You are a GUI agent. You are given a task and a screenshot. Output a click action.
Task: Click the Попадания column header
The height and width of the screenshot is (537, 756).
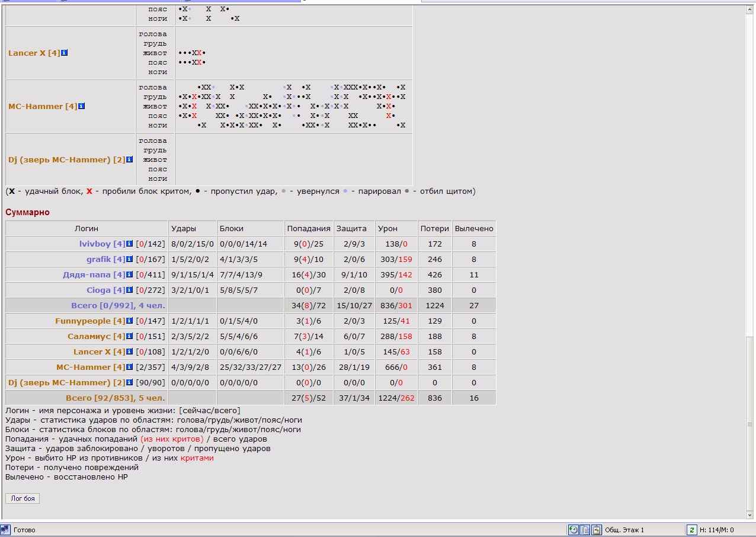[x=309, y=228]
